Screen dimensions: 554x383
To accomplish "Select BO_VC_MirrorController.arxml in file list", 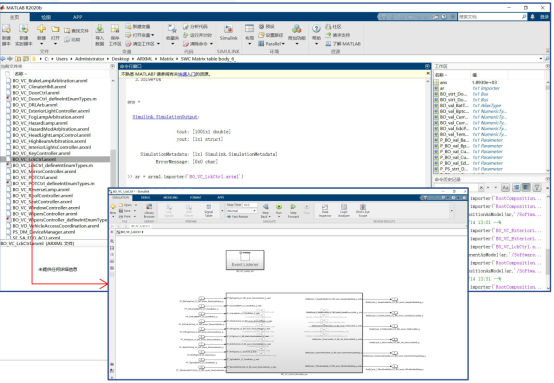I will tap(44, 171).
